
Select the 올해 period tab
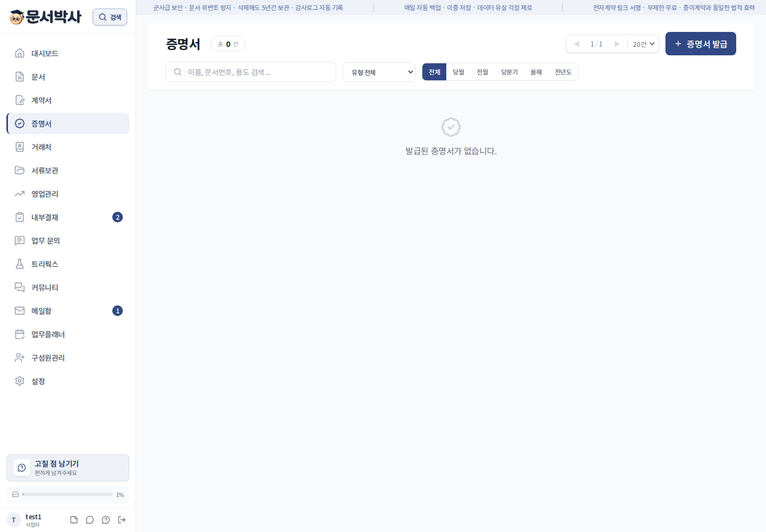point(536,72)
